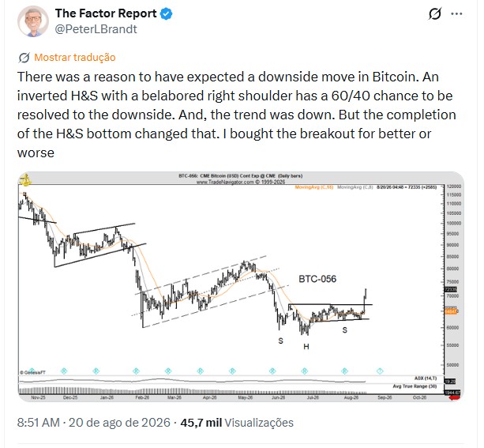Click the translate icon beside Mostrar tradução
The image size is (484, 448).
click(x=24, y=58)
